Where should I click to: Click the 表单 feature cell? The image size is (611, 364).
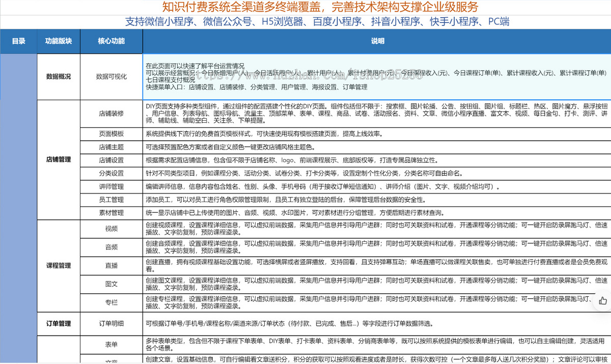tap(111, 345)
